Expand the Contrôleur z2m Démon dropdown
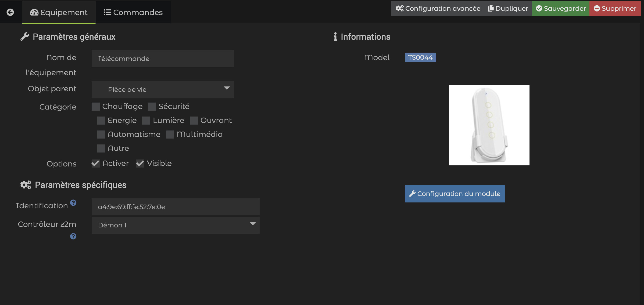The image size is (644, 305). click(x=176, y=225)
